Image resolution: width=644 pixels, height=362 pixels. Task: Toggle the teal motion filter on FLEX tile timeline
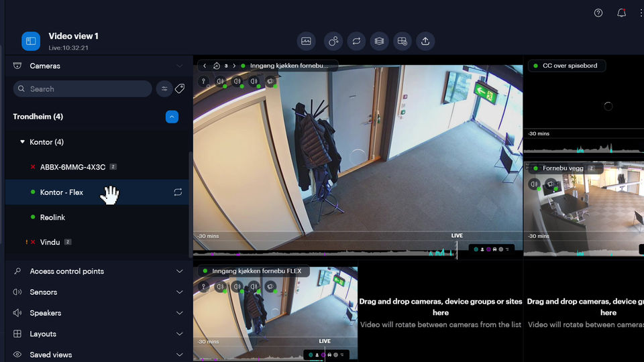(311, 355)
